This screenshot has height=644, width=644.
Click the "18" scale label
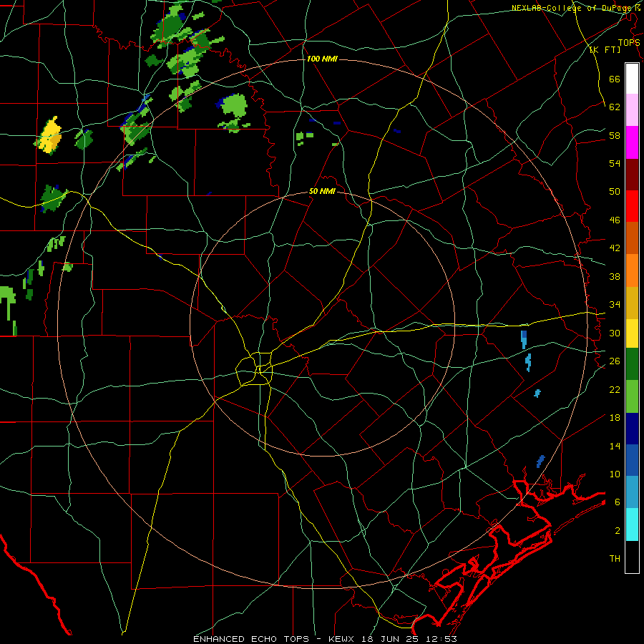(x=615, y=418)
